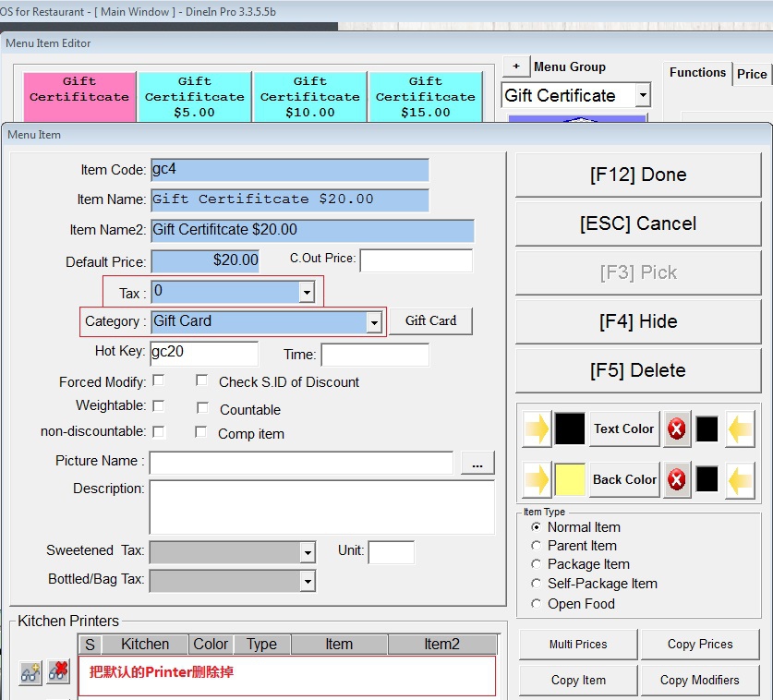Viewport: 773px width, 700px height.
Task: Switch to Functions tab
Action: coord(697,72)
